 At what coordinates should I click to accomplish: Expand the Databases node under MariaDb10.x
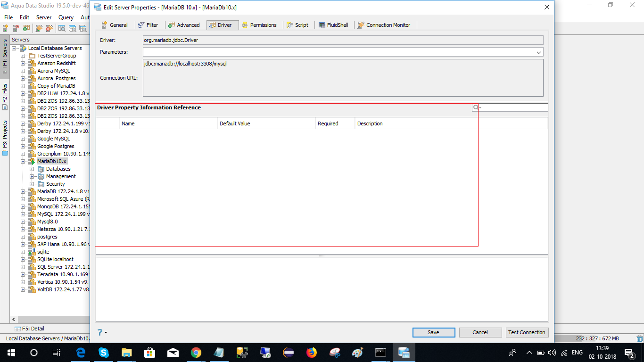pyautogui.click(x=32, y=169)
